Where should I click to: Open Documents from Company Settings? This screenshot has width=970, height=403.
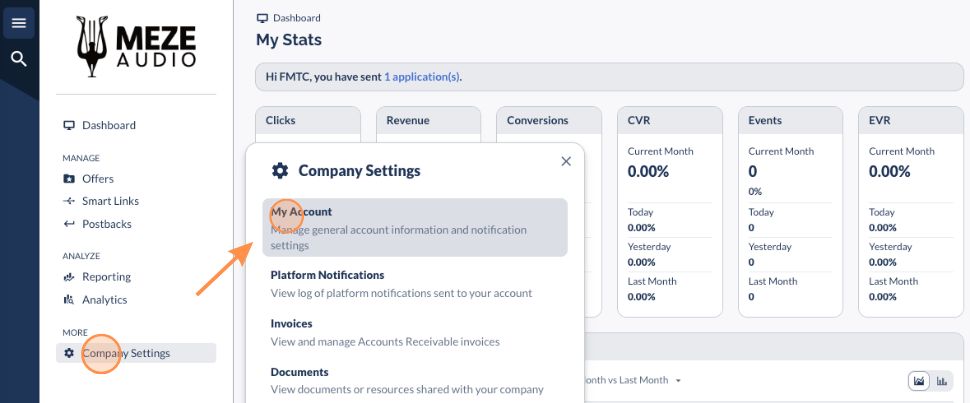tap(299, 372)
